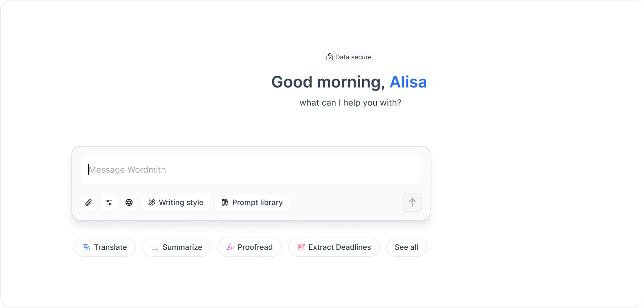Open the sliders settings icon
The image size is (644, 308).
click(109, 202)
